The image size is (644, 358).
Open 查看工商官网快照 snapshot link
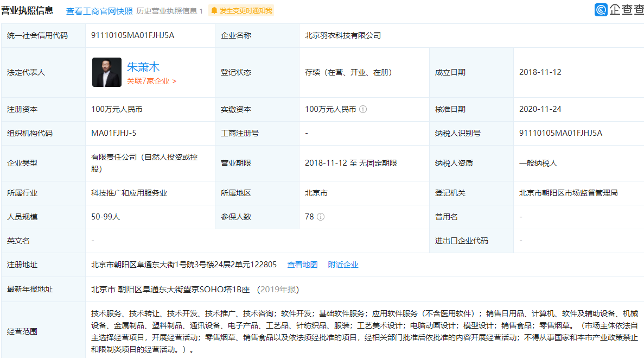tap(99, 9)
